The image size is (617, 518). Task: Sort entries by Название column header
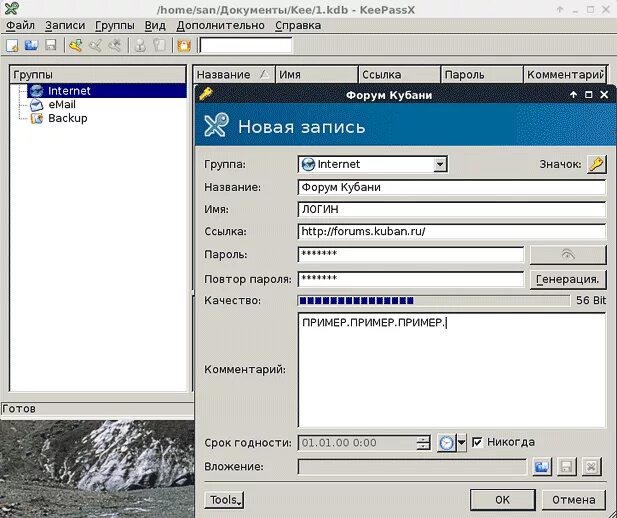tap(234, 75)
